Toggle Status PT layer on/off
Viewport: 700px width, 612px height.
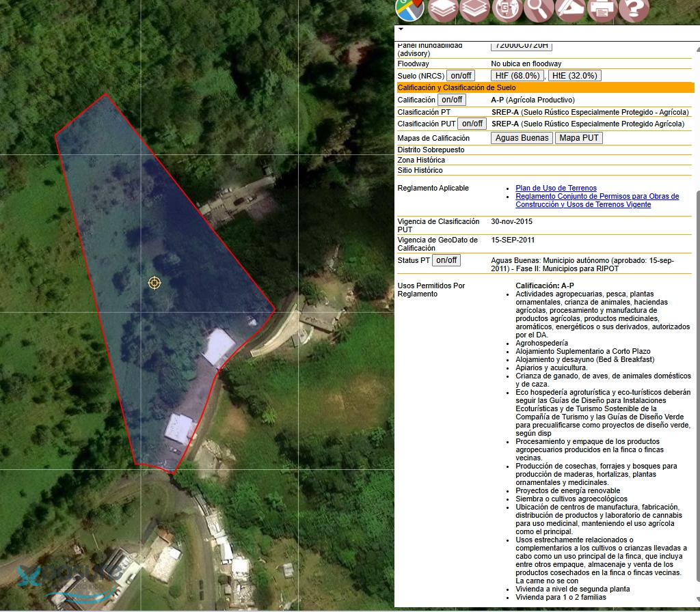tap(446, 260)
